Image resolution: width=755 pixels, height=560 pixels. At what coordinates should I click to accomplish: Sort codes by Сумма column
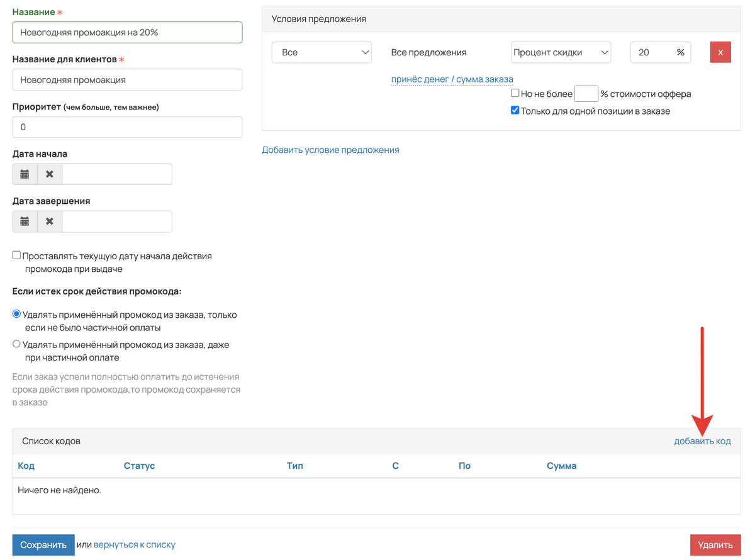tap(562, 466)
